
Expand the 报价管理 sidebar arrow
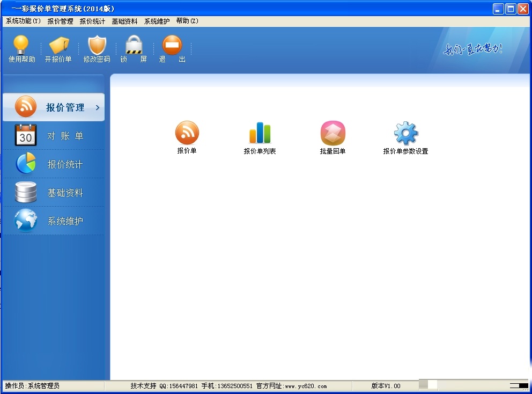[x=98, y=108]
